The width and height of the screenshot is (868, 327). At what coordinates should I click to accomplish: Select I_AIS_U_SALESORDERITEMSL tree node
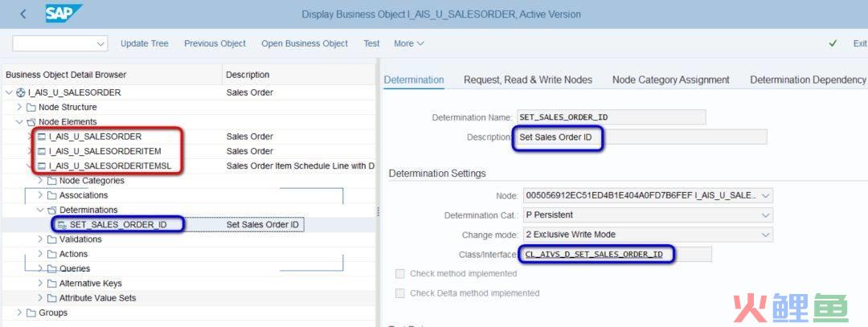coord(109,166)
